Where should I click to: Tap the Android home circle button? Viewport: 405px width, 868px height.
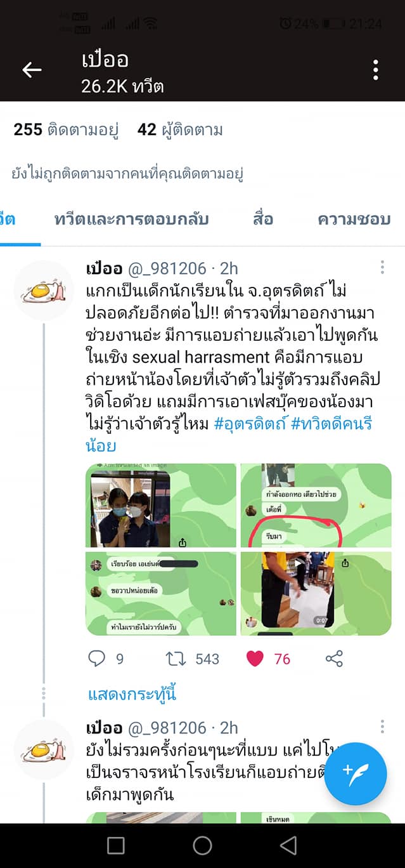click(x=202, y=845)
